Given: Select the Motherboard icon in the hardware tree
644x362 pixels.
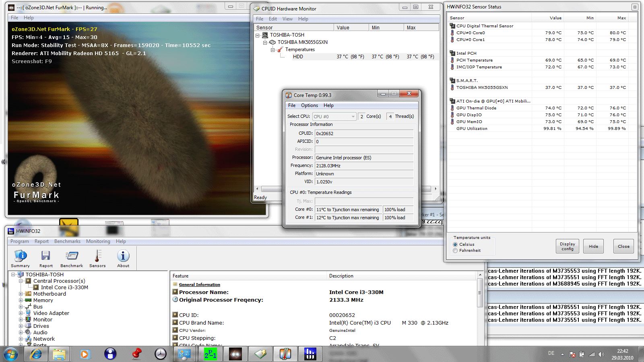Looking at the screenshot, I should pyautogui.click(x=28, y=294).
